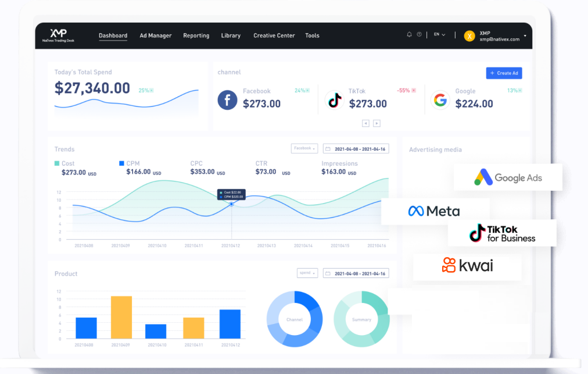Open the EN language dropdown
The height and width of the screenshot is (374, 588).
tap(439, 34)
